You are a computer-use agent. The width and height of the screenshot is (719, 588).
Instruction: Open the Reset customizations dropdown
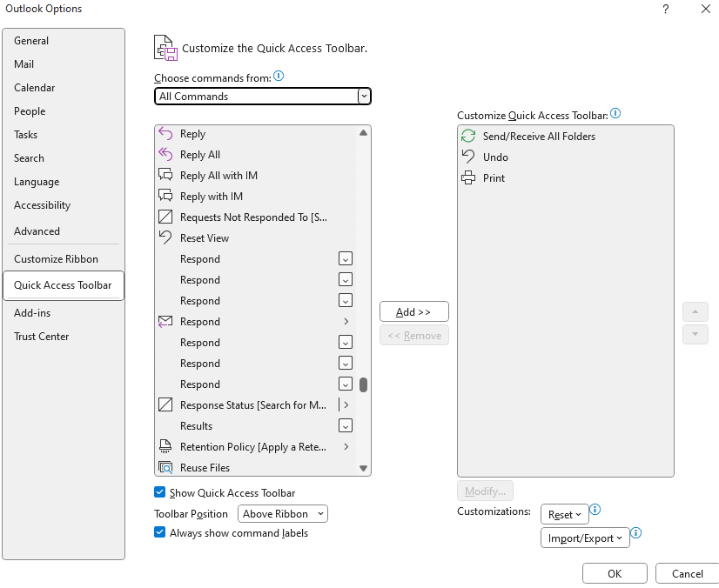[x=564, y=514]
